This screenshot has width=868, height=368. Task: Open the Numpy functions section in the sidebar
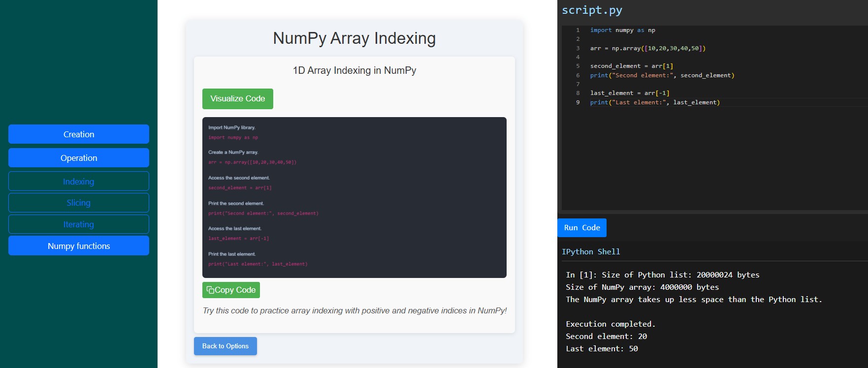[x=79, y=246]
